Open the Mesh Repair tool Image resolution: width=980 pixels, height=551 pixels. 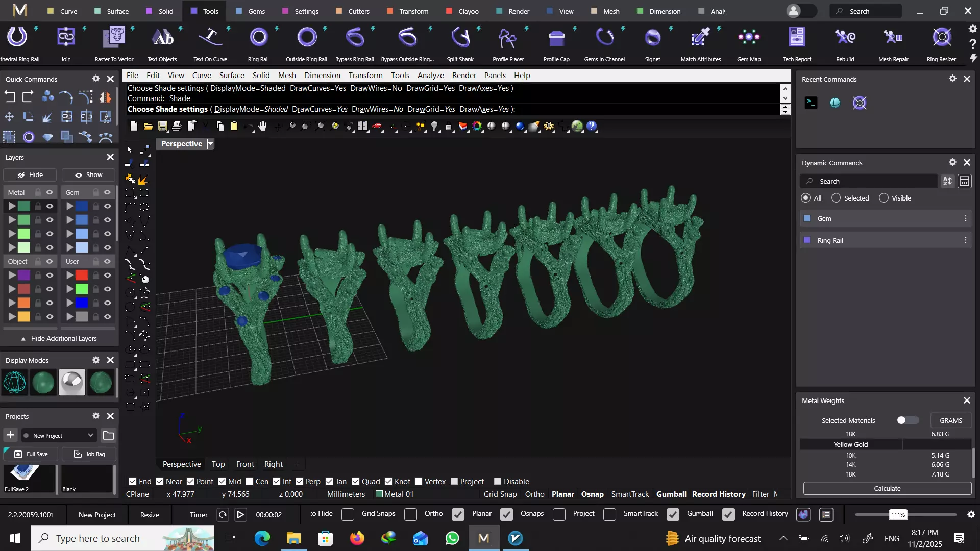click(x=893, y=43)
